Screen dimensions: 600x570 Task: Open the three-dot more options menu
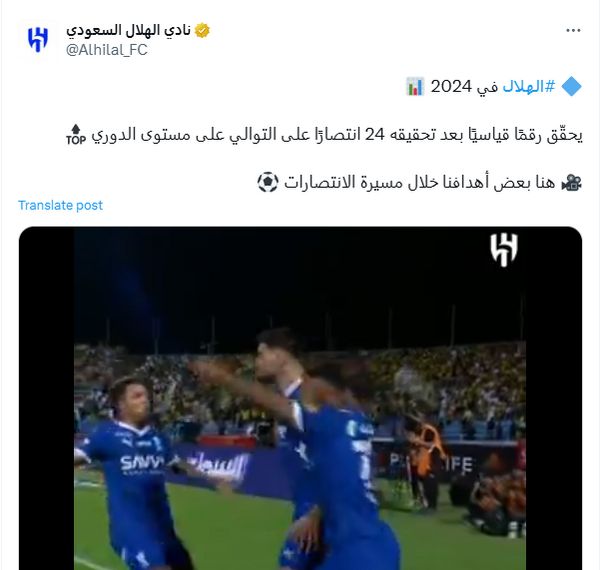coord(573,31)
